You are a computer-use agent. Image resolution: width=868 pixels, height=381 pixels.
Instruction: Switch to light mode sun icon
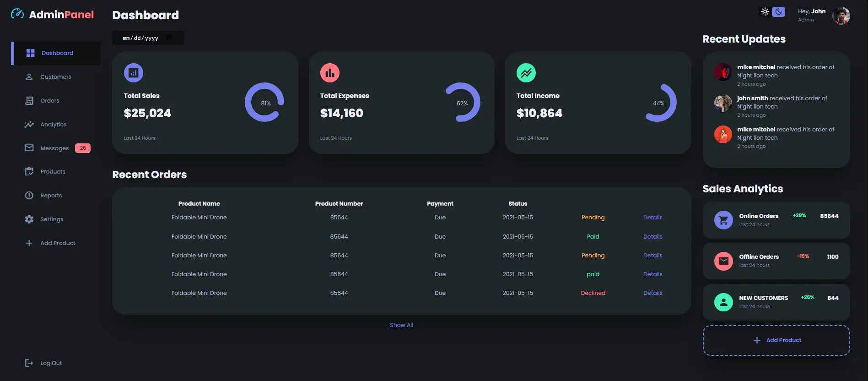click(x=765, y=12)
